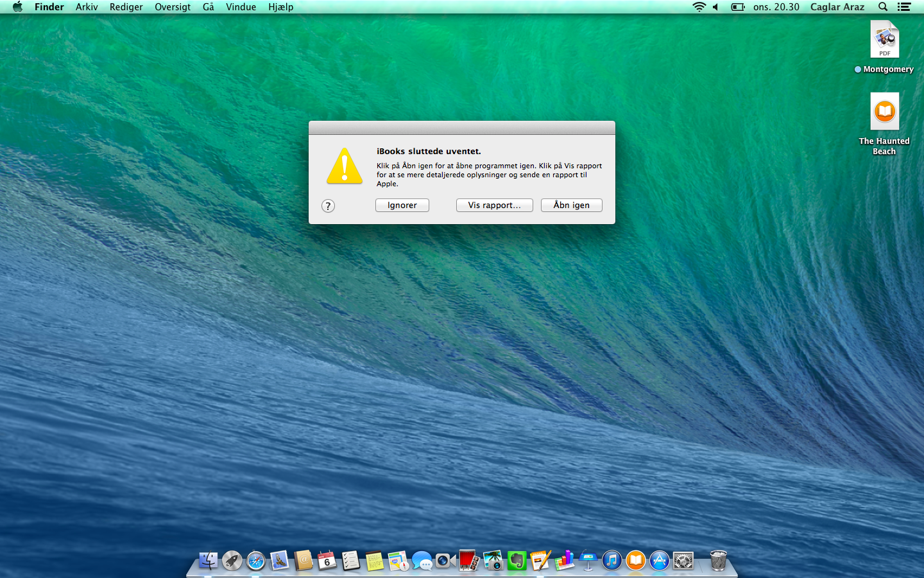Viewport: 924px width, 578px height.
Task: Open Finder from the dock
Action: pos(208,561)
